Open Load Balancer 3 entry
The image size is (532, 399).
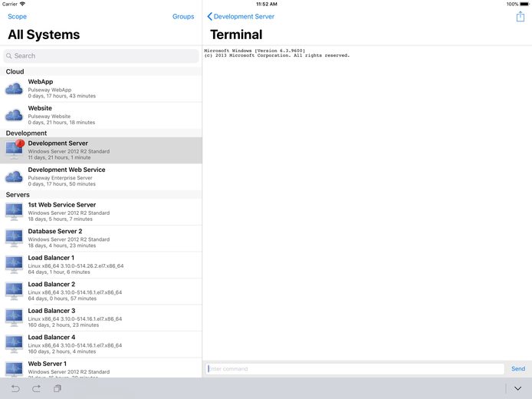101,318
